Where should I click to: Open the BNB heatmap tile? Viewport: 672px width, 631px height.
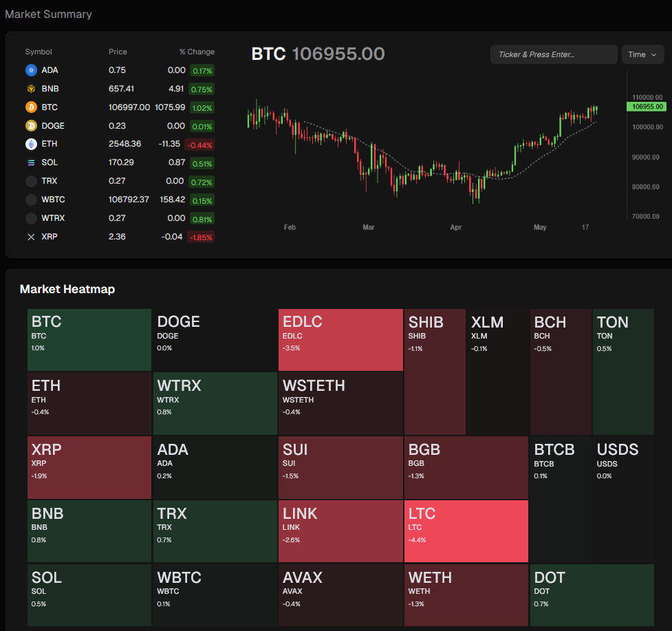click(89, 531)
